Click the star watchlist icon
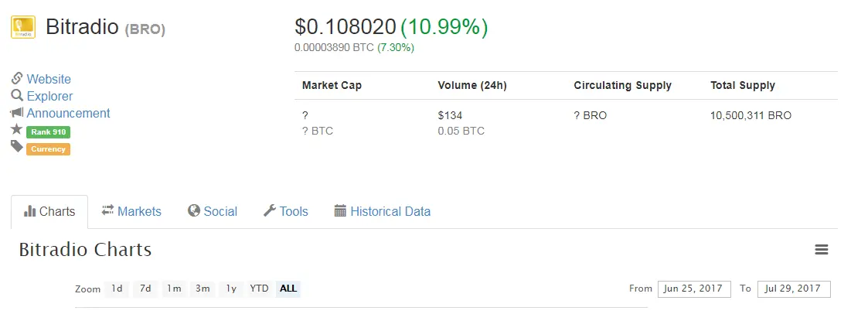This screenshot has width=868, height=321. [x=16, y=129]
